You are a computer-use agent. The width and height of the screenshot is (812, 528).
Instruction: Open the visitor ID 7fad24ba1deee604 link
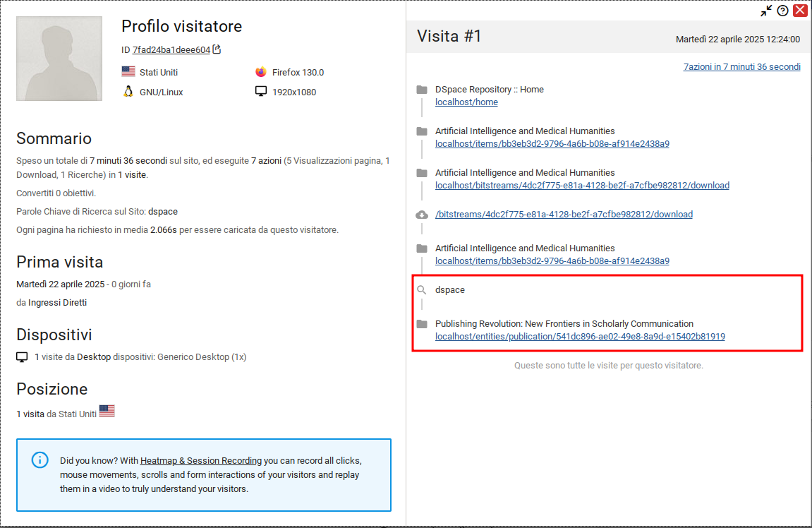pos(171,50)
